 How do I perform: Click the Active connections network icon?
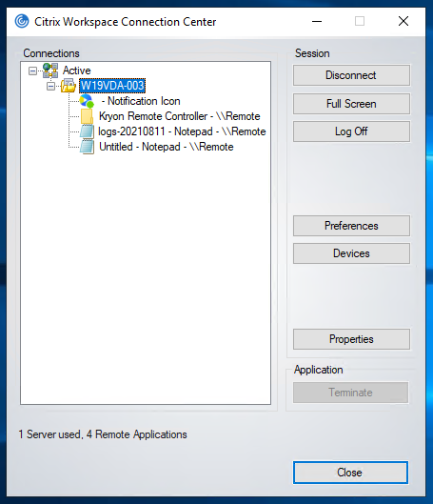point(50,71)
